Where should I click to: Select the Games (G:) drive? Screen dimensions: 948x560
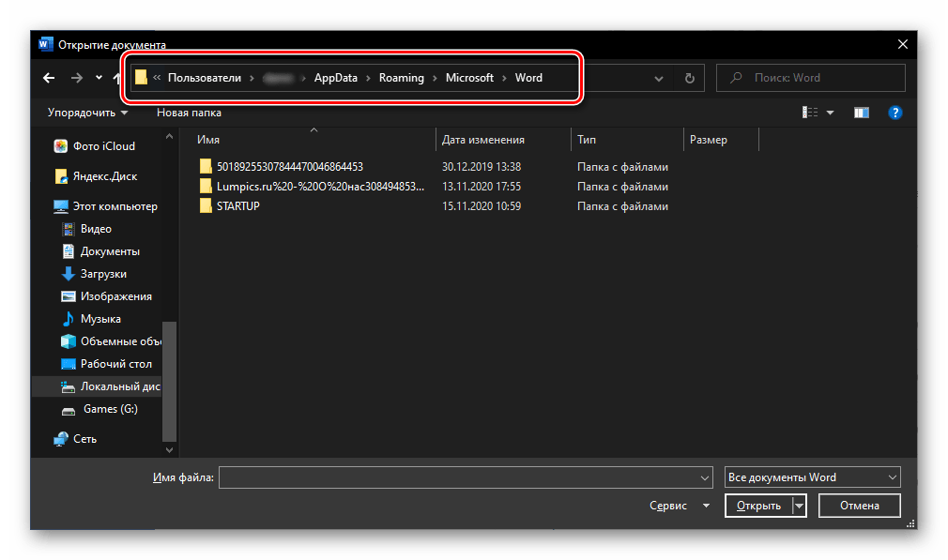click(110, 409)
